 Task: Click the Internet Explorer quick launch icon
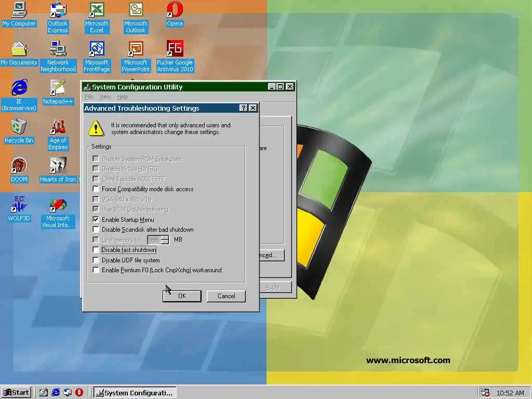point(56,393)
